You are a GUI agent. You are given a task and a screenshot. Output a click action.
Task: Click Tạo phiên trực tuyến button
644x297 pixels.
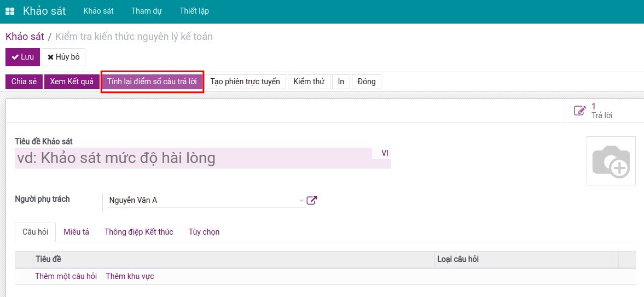(245, 81)
